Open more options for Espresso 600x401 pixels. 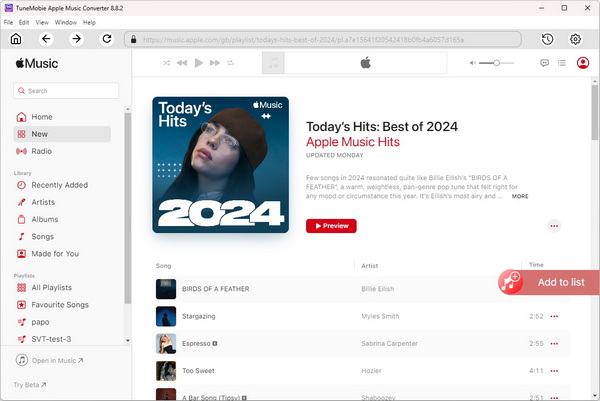tap(554, 344)
